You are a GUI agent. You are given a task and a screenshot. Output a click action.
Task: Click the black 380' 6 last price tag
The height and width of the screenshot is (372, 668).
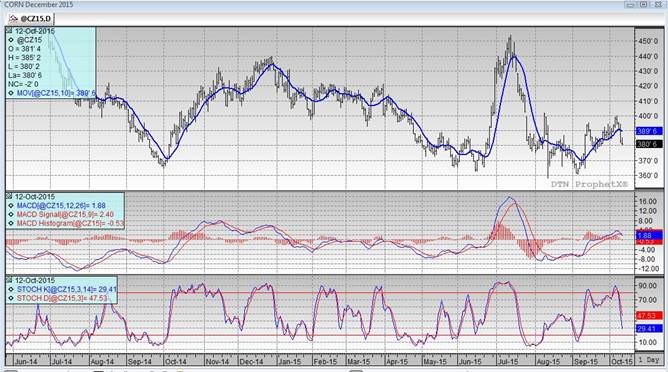coord(649,144)
